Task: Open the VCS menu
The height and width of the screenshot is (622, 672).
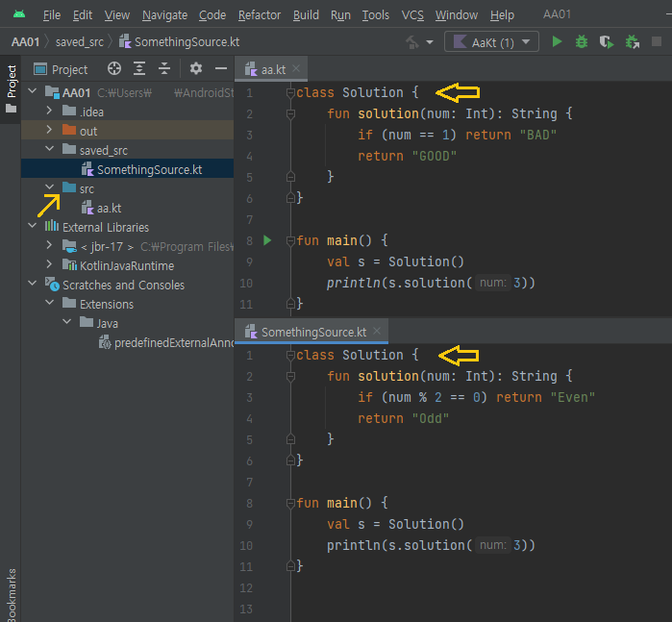Action: coord(412,15)
